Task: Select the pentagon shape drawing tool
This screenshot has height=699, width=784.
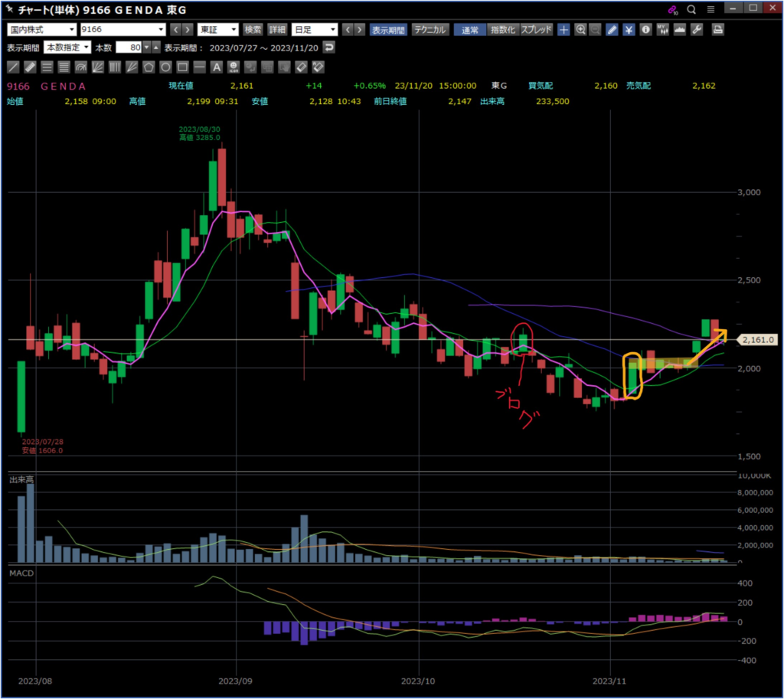Action: [149, 67]
